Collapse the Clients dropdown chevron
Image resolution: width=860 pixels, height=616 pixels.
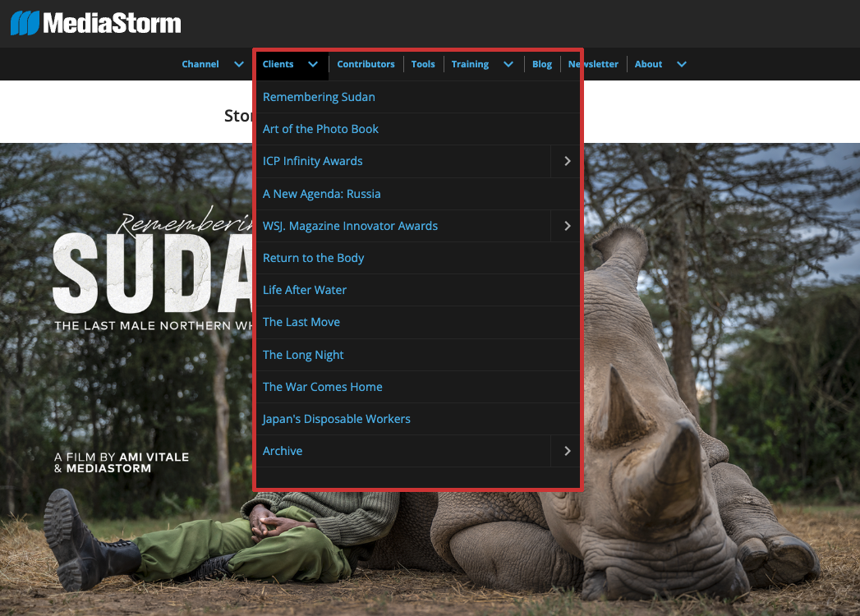(x=313, y=64)
